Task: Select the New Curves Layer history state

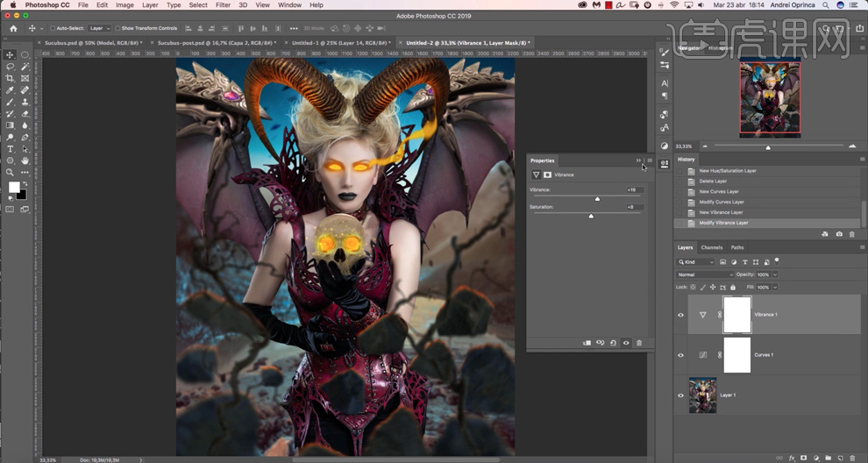Action: point(719,191)
